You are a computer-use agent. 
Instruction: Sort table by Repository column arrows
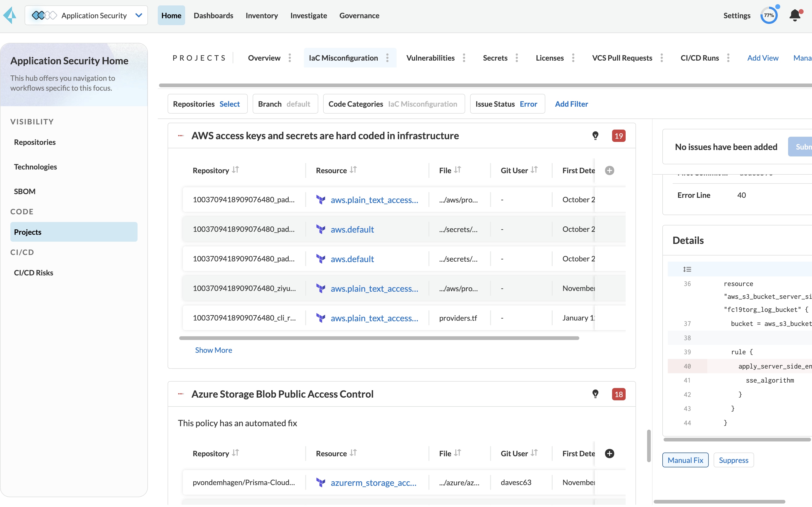coord(236,170)
